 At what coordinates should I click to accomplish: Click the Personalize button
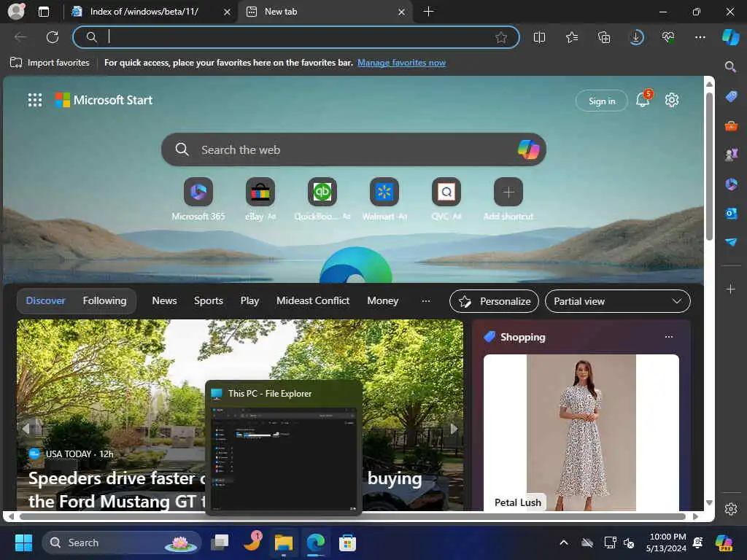(x=494, y=301)
